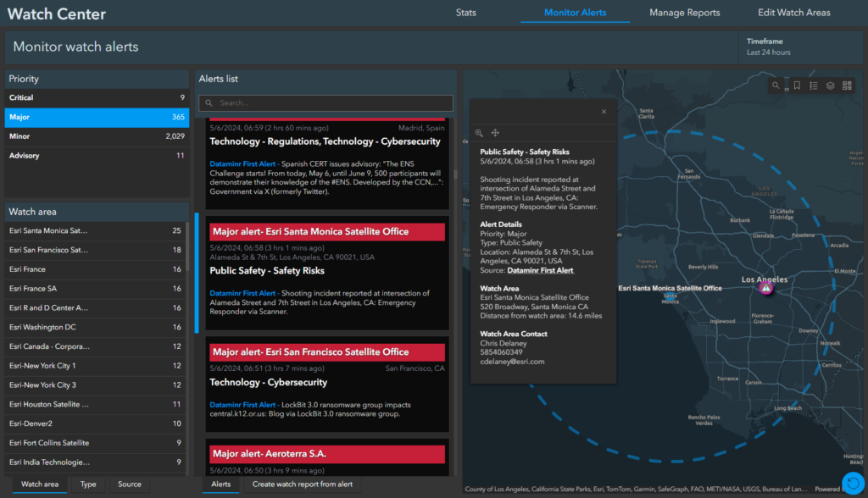Open the map search tool
The width and height of the screenshot is (868, 498).
(x=776, y=86)
